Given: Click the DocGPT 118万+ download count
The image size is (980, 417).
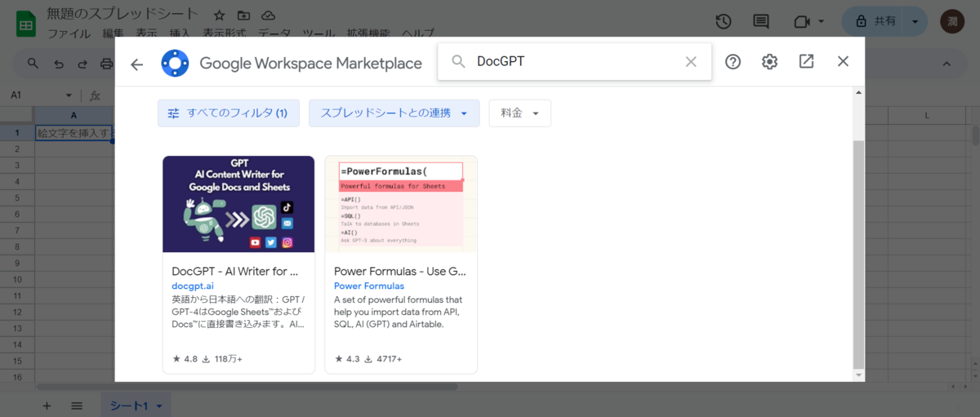Looking at the screenshot, I should click(222, 358).
